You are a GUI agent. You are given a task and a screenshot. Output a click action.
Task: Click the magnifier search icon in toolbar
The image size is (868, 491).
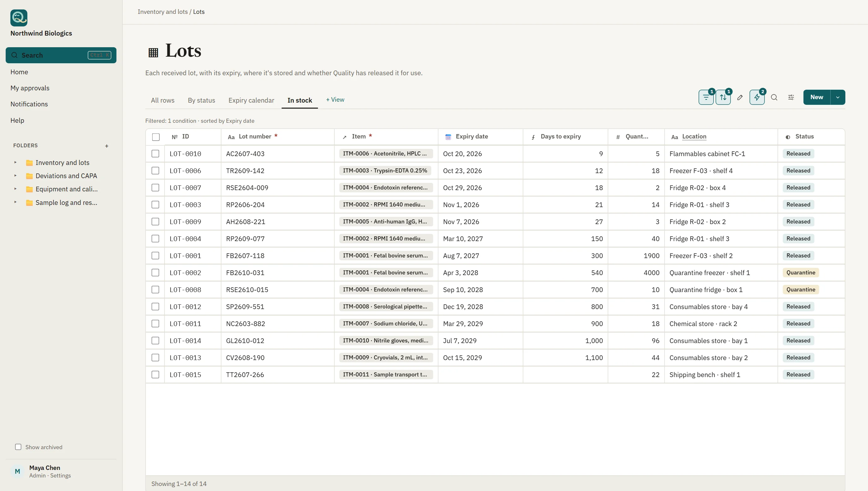tap(774, 98)
